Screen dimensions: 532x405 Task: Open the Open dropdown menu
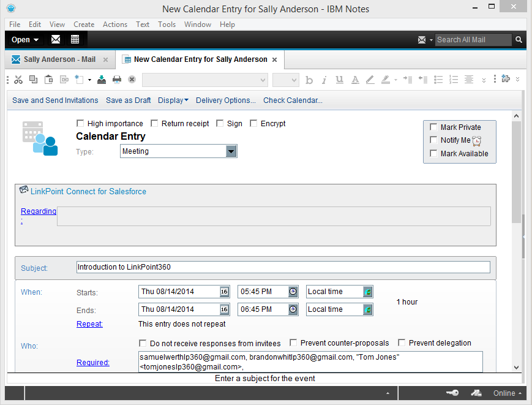coord(25,40)
